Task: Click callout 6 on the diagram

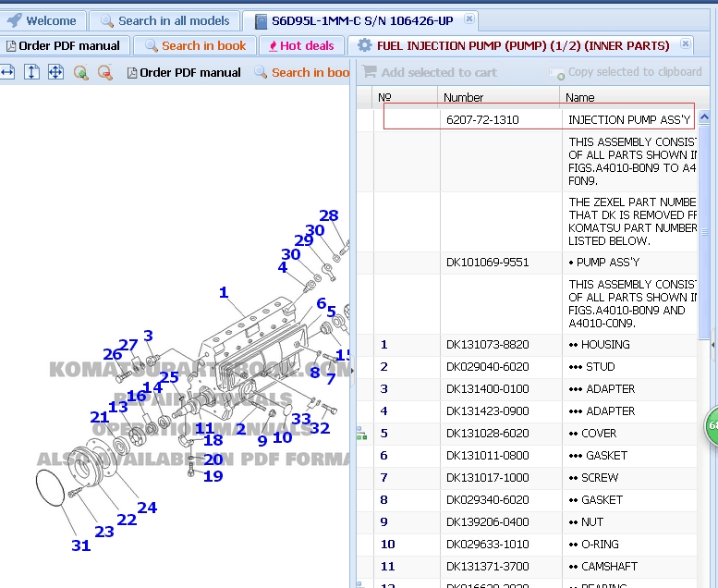Action: (322, 303)
